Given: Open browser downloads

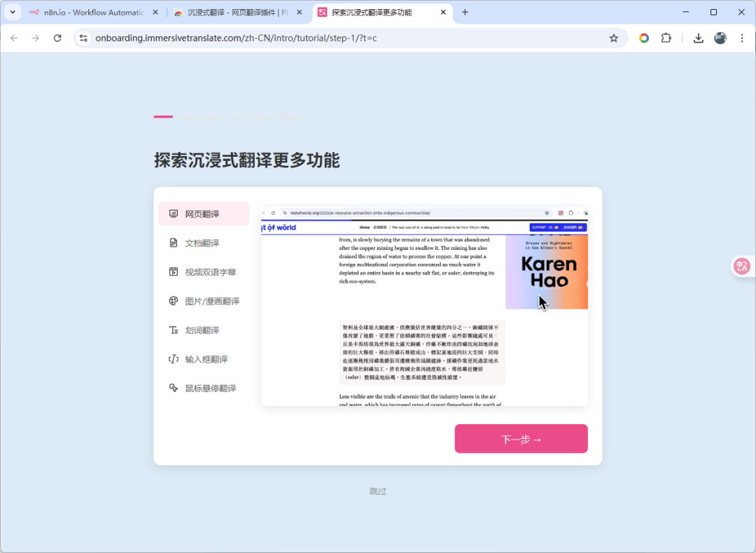Looking at the screenshot, I should point(698,38).
